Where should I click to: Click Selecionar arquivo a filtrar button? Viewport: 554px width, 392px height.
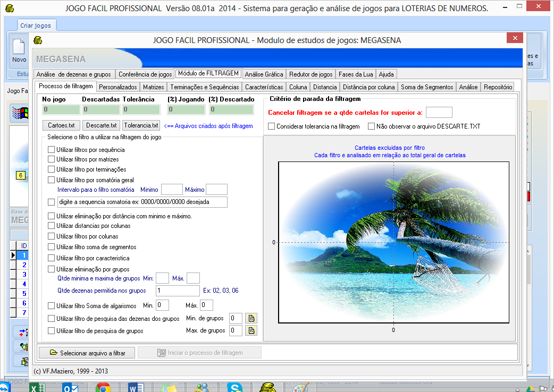(87, 353)
